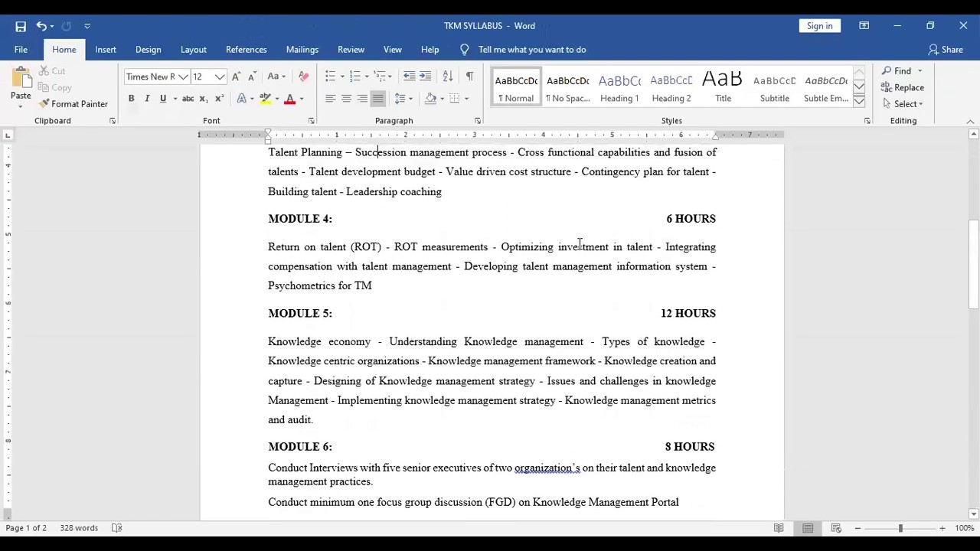Open the Times New Roman font name dropdown
Image resolution: width=980 pixels, height=551 pixels.
(x=183, y=77)
